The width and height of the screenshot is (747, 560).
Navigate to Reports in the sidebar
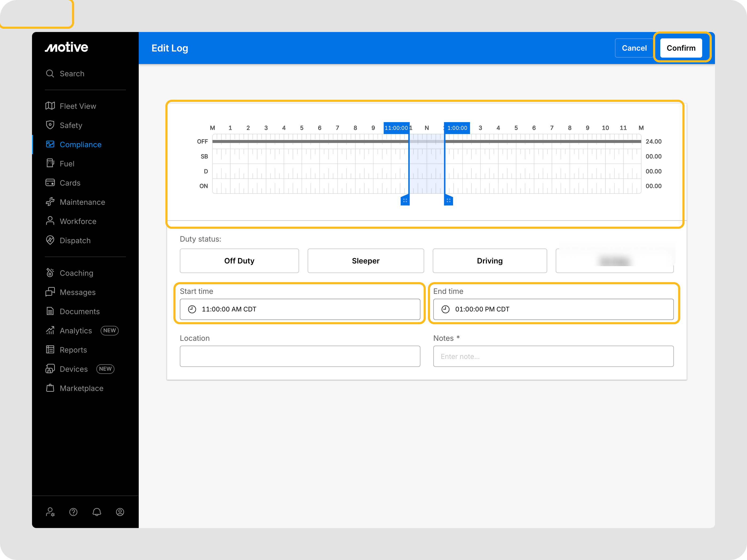73,350
